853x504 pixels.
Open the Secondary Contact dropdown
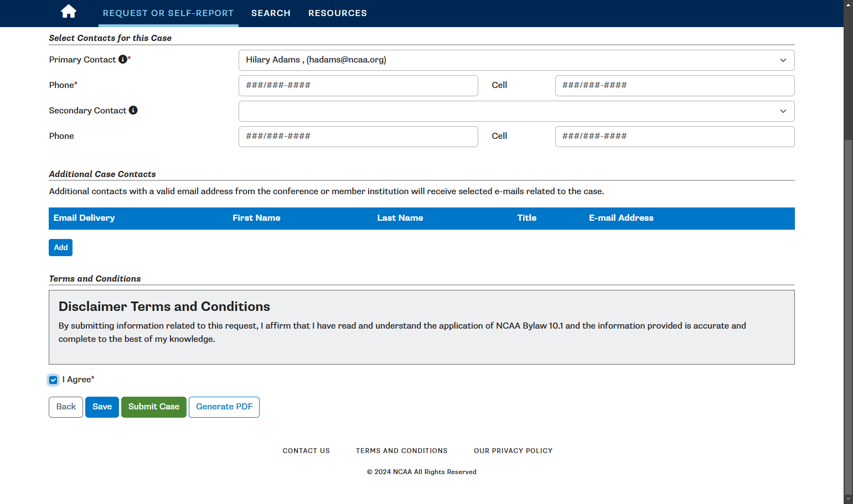[516, 111]
